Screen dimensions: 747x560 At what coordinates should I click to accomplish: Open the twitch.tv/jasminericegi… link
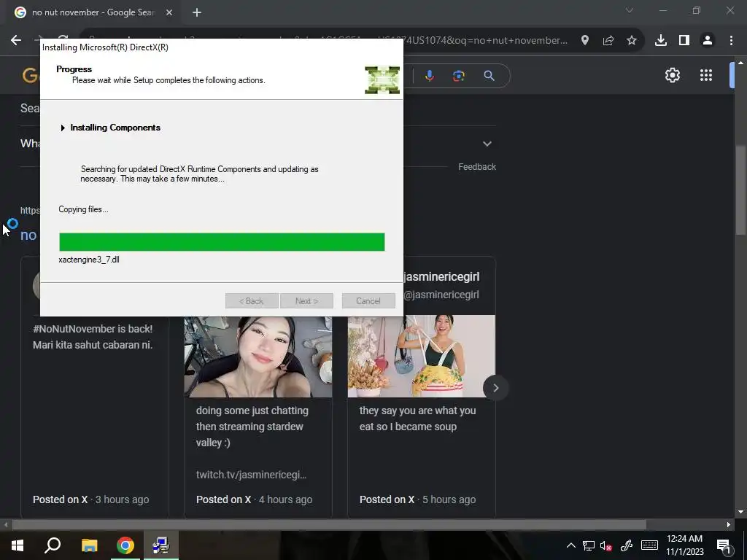pyautogui.click(x=251, y=474)
